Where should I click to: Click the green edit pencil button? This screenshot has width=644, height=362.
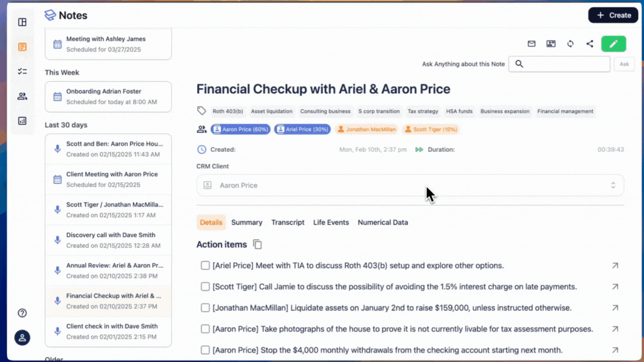613,44
